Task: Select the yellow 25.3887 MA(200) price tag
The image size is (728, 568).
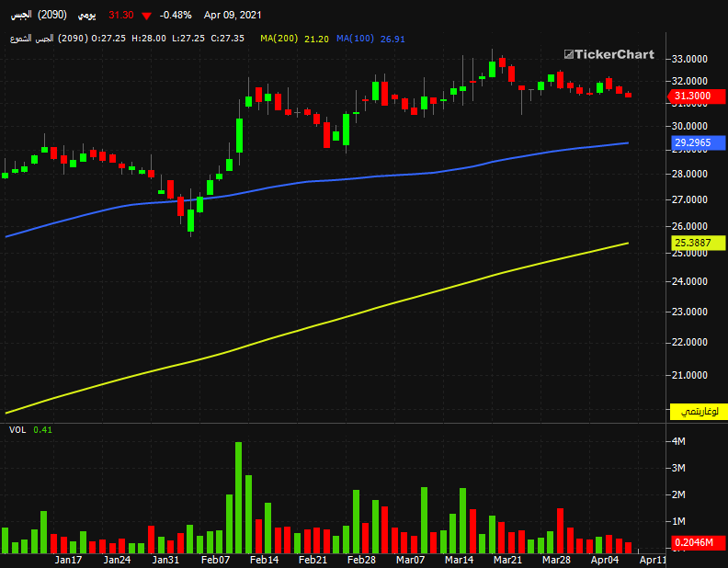Action: click(x=699, y=243)
